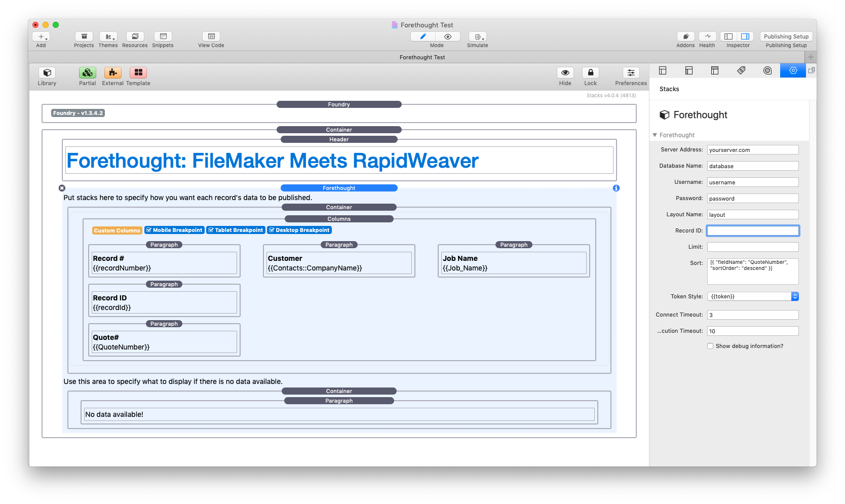Click the Server Address field
Screen dimensions: 845x504
pos(753,150)
